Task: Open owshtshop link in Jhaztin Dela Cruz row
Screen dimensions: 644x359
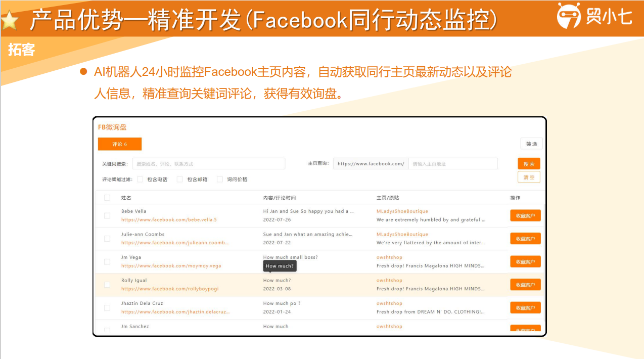Action: click(389, 303)
